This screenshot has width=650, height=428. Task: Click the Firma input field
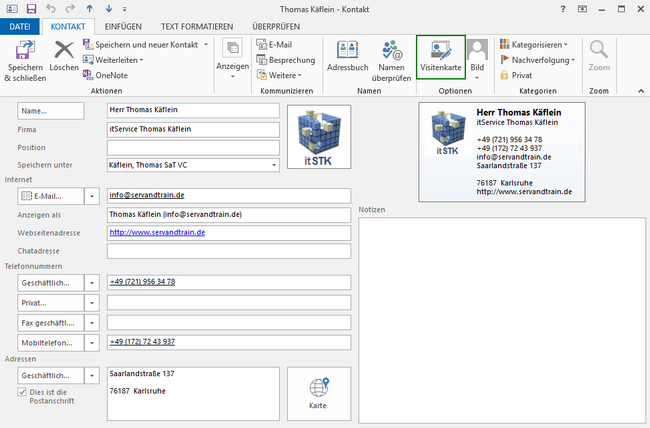coord(193,129)
